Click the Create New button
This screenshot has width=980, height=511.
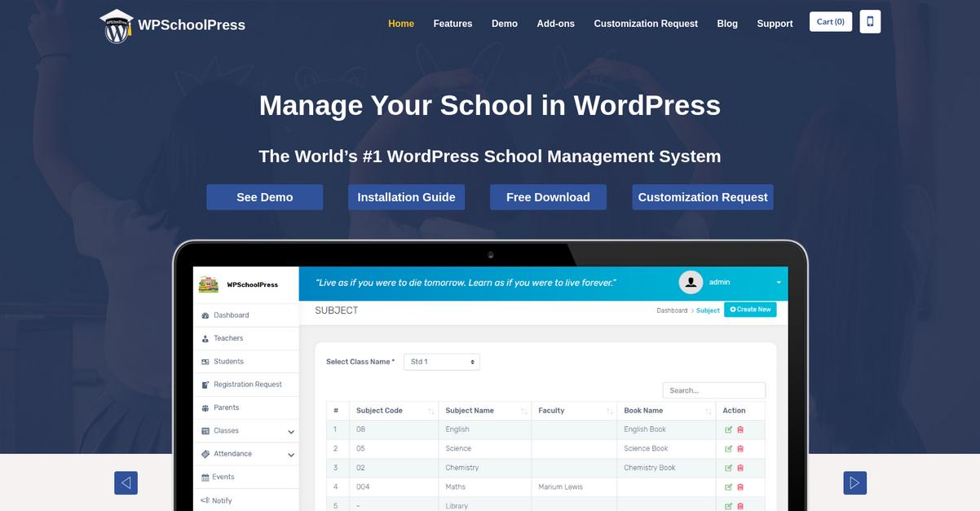(750, 310)
